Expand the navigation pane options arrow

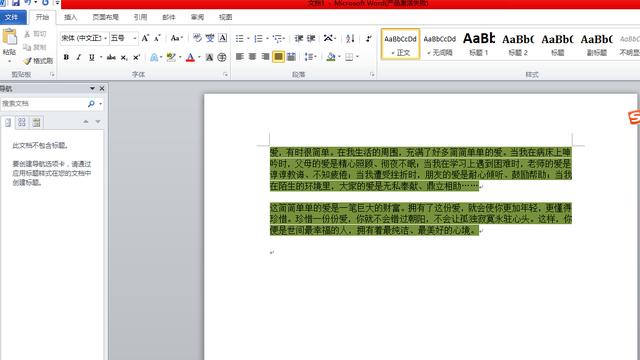(x=92, y=88)
